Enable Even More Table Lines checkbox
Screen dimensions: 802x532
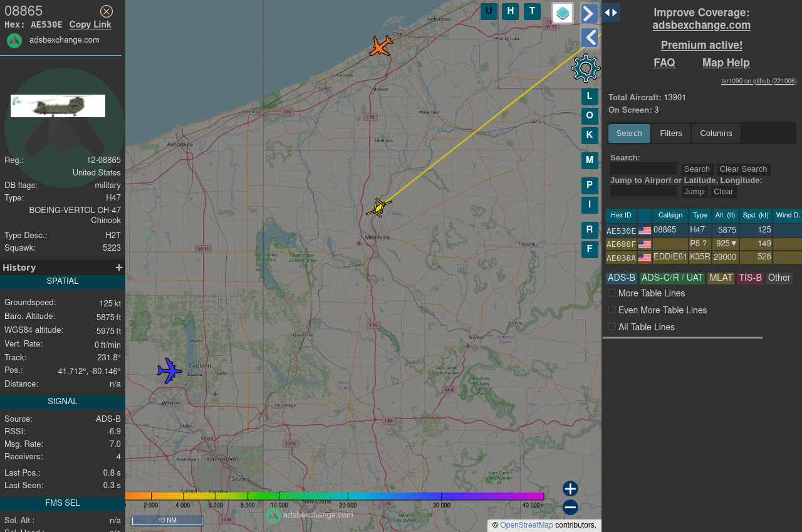click(x=612, y=310)
